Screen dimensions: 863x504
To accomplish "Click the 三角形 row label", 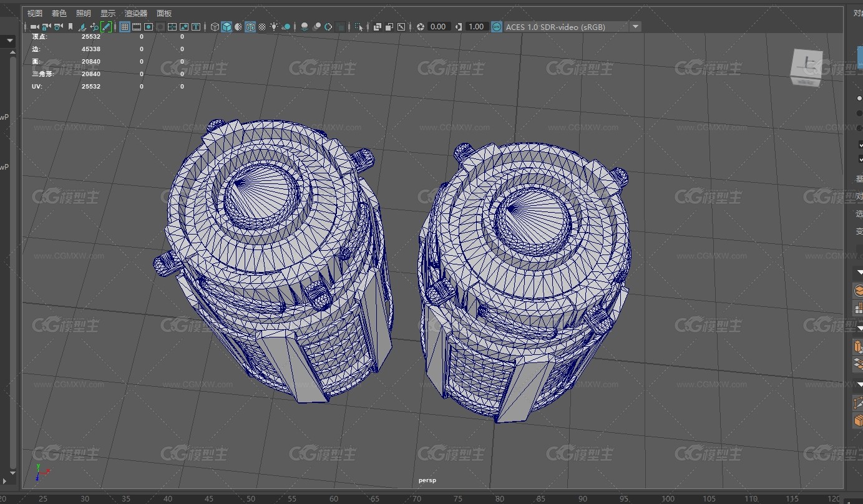I will 43,74.
